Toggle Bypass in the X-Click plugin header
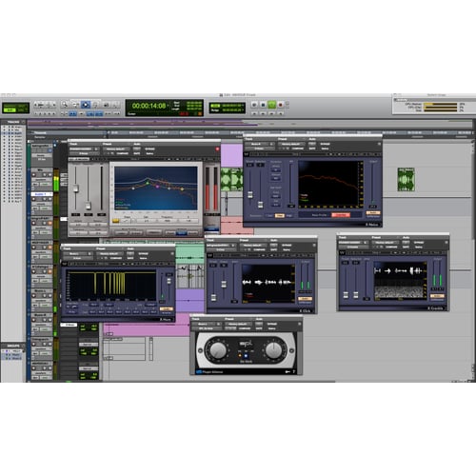This screenshot has width=476, height=476. click(x=287, y=245)
